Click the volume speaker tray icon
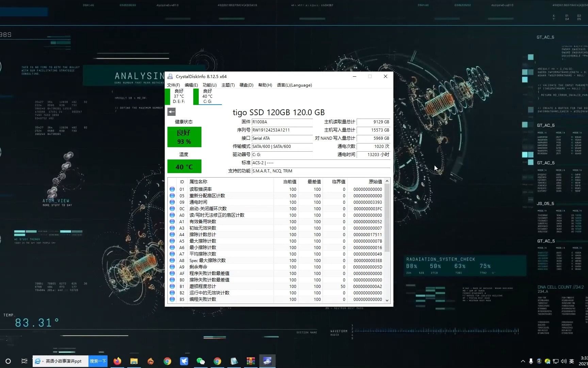 pyautogui.click(x=563, y=361)
